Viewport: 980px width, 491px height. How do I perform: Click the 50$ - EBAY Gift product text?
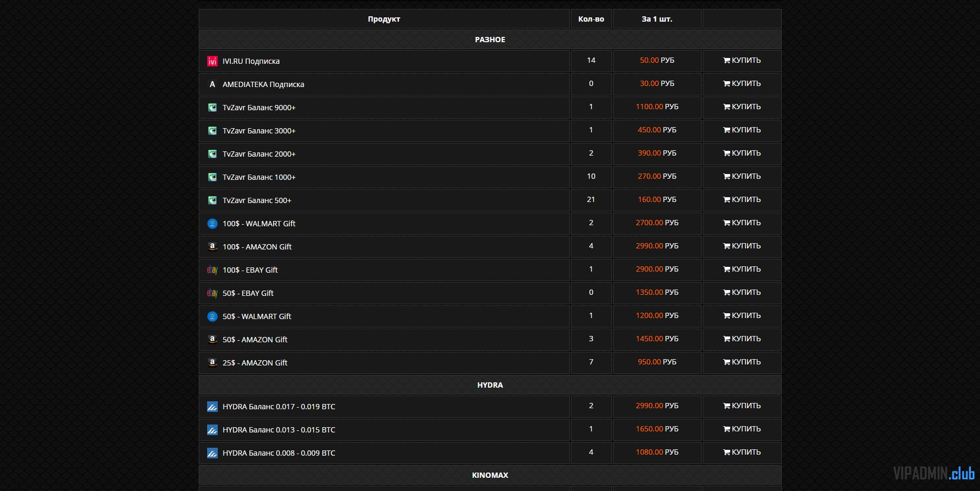point(248,293)
